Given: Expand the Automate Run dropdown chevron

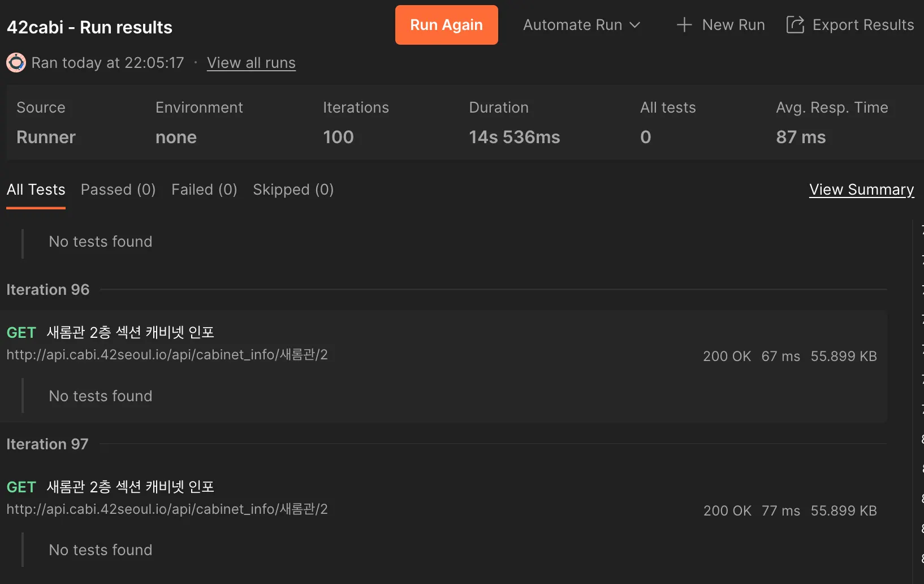Looking at the screenshot, I should (x=635, y=25).
